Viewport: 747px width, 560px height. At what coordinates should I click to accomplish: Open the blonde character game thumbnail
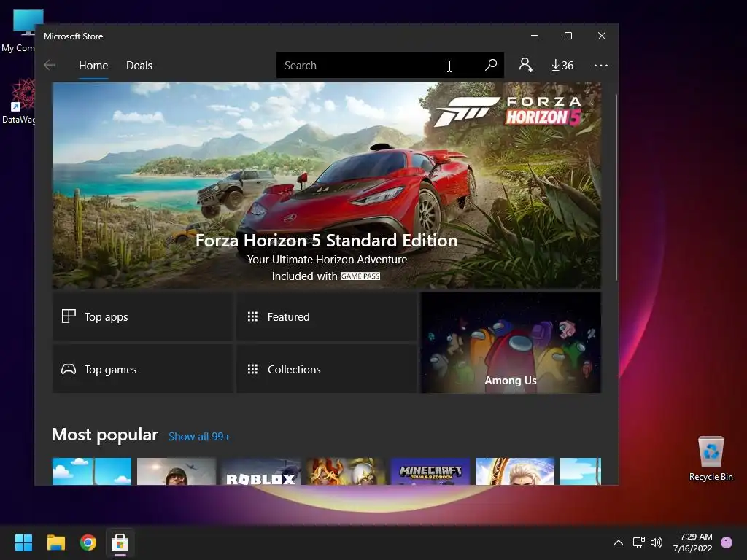[x=515, y=472]
